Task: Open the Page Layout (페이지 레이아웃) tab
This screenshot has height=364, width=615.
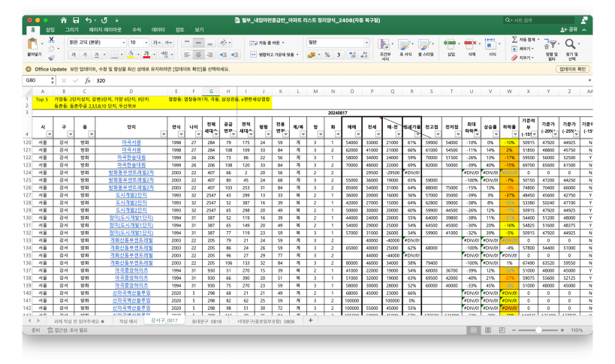Action: tap(105, 30)
